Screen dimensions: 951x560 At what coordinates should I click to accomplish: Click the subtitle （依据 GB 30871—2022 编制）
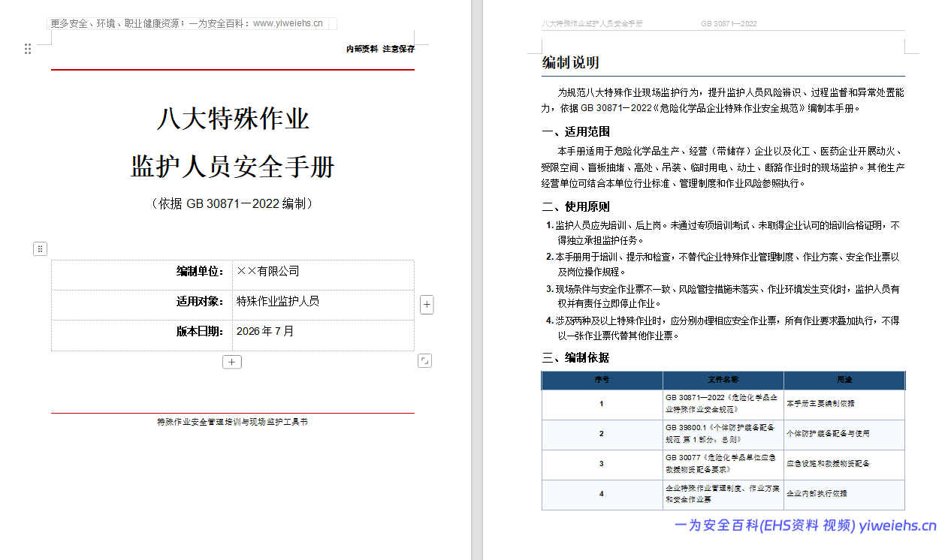233,203
